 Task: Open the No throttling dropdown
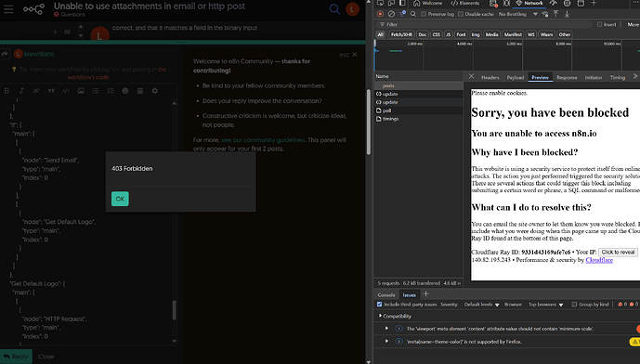pos(518,14)
